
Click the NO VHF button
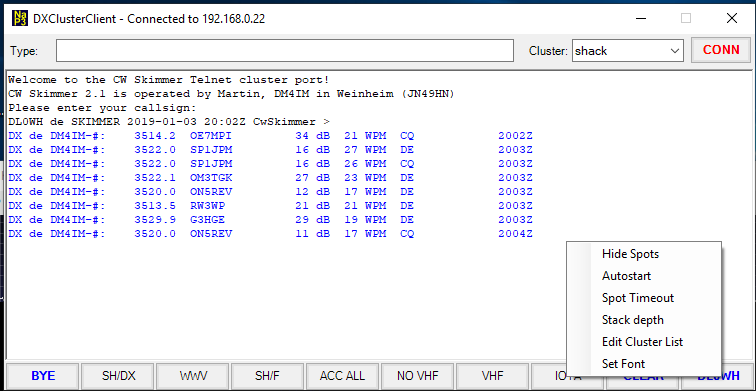417,376
